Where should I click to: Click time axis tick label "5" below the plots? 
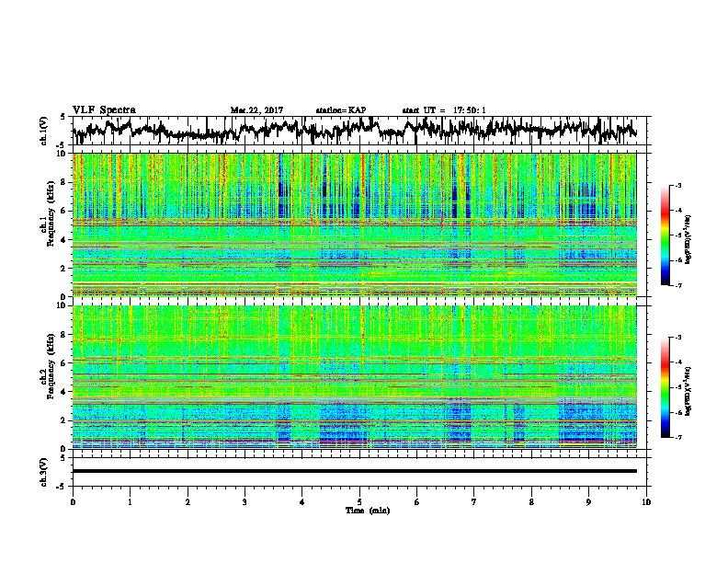click(359, 502)
